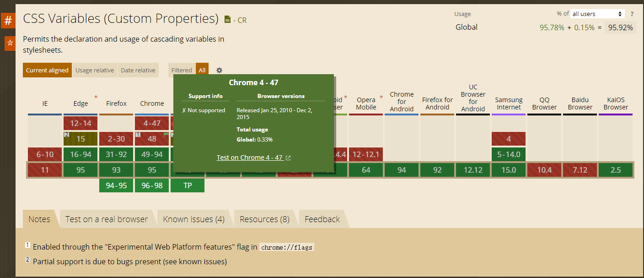Click Baidu Browser 7.12 cell

(580, 170)
